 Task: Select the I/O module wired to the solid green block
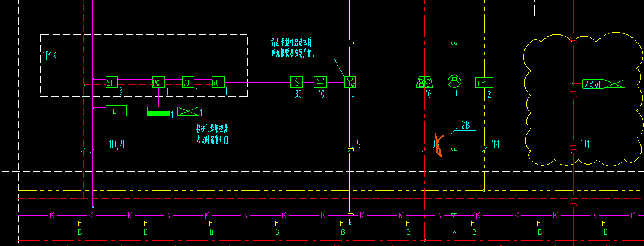click(158, 82)
